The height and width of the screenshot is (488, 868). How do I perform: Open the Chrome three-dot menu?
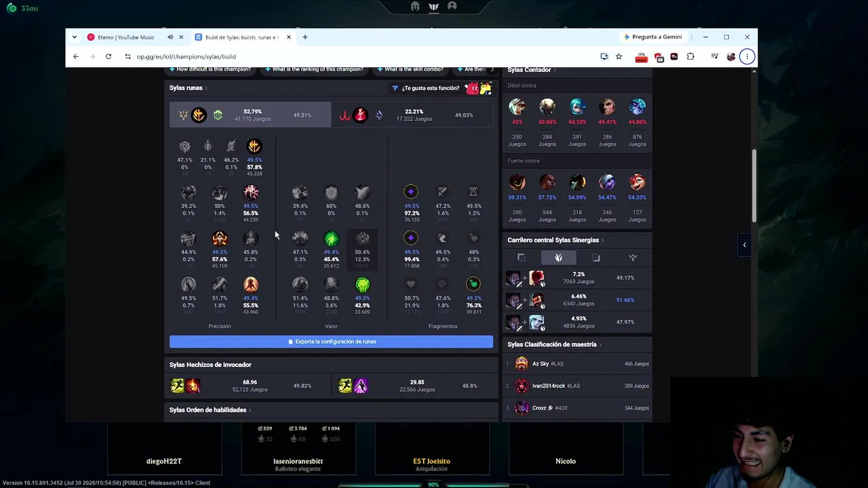click(x=747, y=57)
